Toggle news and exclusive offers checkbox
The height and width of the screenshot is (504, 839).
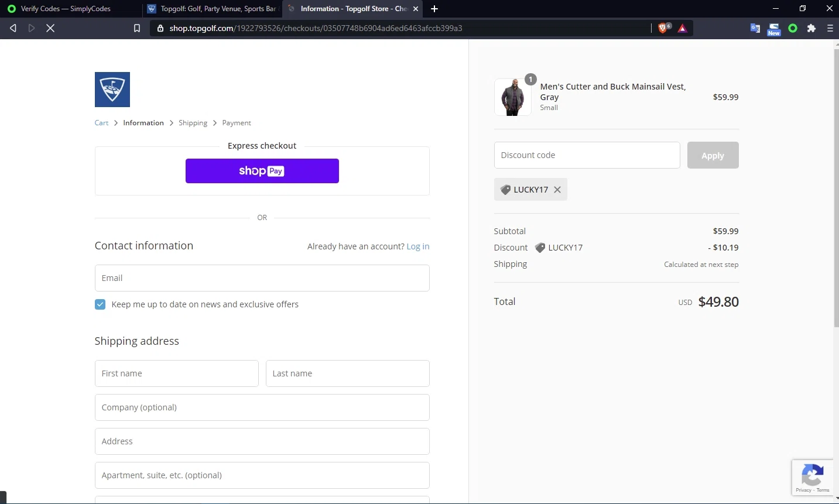point(100,304)
